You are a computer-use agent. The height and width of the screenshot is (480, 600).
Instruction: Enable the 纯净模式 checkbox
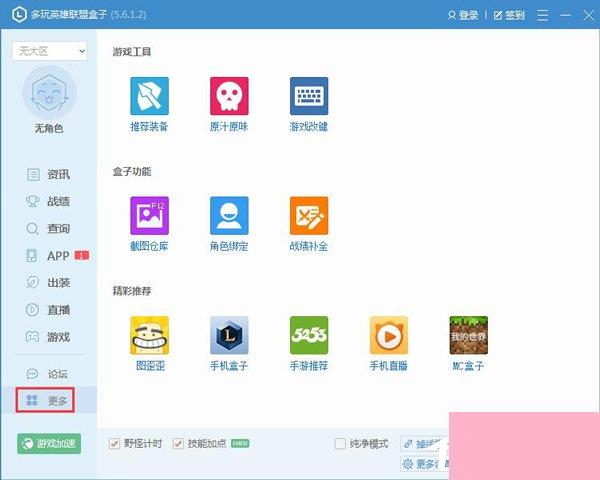(x=340, y=444)
